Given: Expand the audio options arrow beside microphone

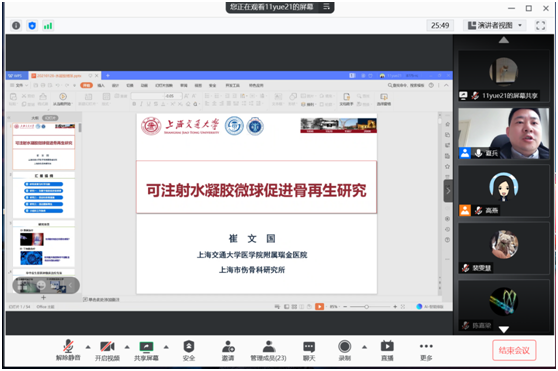Looking at the screenshot, I should click(x=88, y=347).
